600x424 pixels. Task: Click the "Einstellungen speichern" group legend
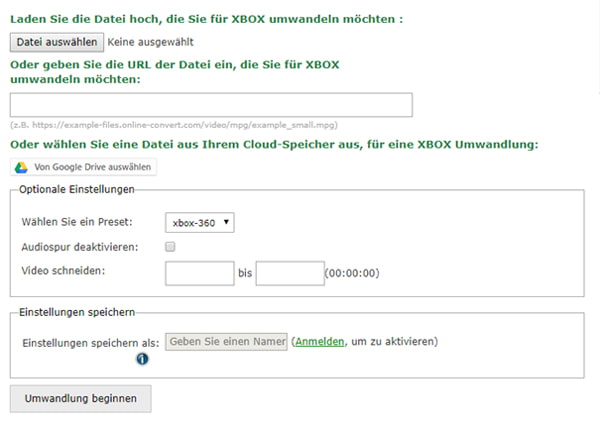[77, 312]
